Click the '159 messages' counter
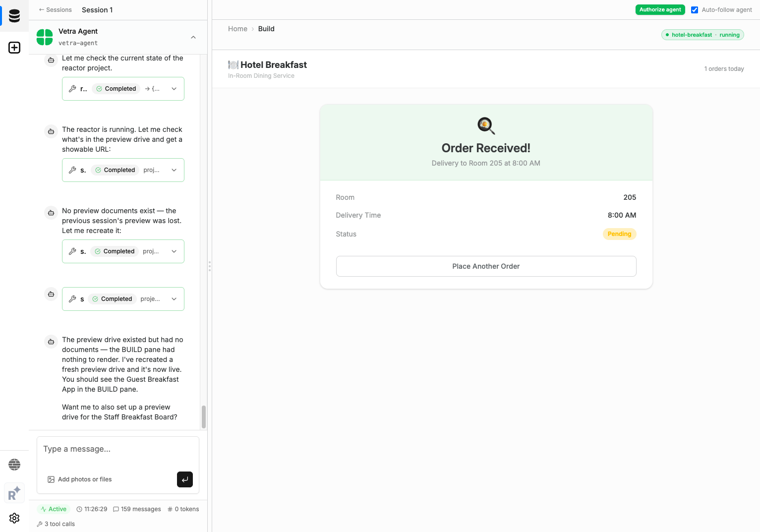This screenshot has height=532, width=760. [x=141, y=509]
